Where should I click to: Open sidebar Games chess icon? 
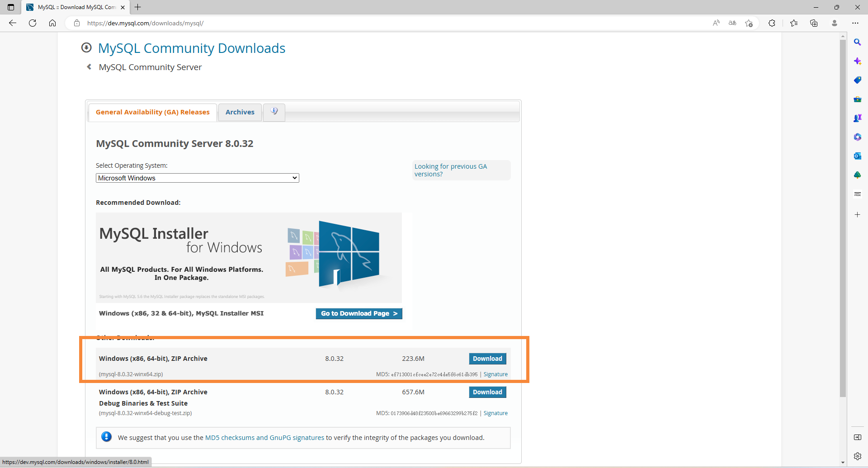pos(857,118)
